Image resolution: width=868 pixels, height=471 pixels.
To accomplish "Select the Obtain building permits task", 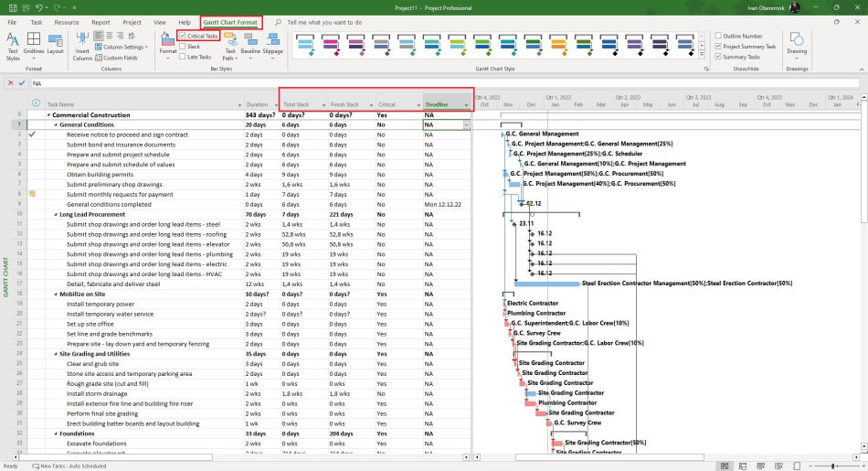I will click(101, 175).
